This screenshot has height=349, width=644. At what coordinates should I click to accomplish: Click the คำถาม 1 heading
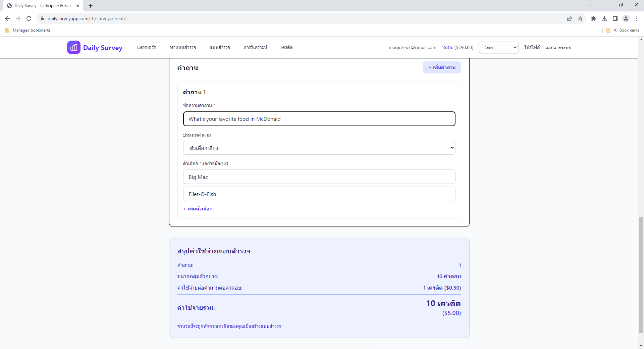[x=194, y=92]
